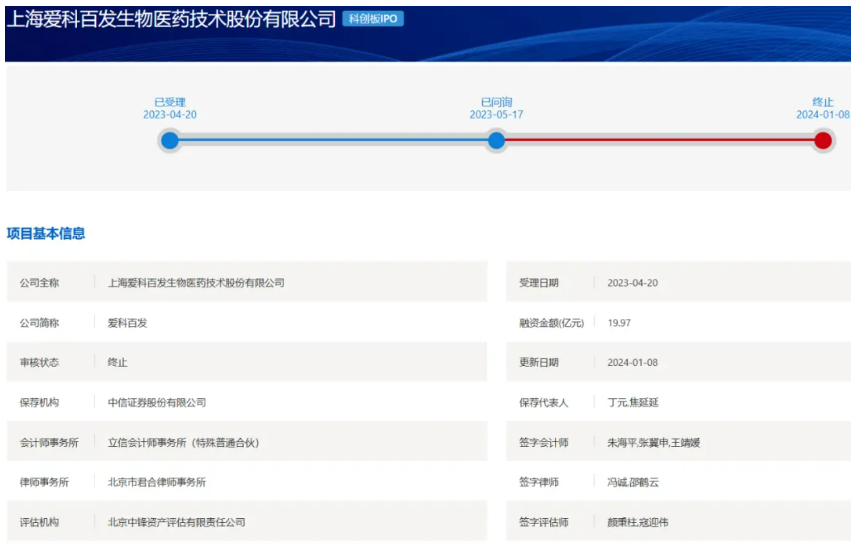The height and width of the screenshot is (547, 856).
Task: Click 保荐代表人 names 丁元,焦延延
Action: point(633,402)
